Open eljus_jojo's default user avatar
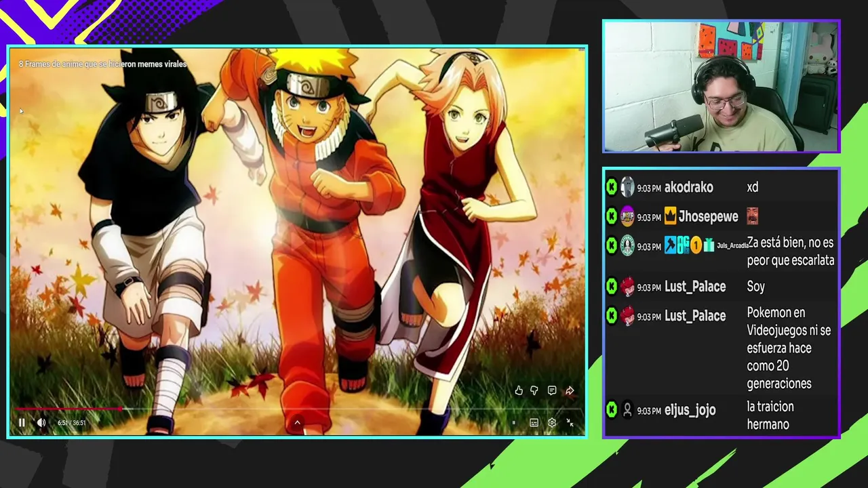Viewport: 868px width, 488px height. (x=628, y=410)
